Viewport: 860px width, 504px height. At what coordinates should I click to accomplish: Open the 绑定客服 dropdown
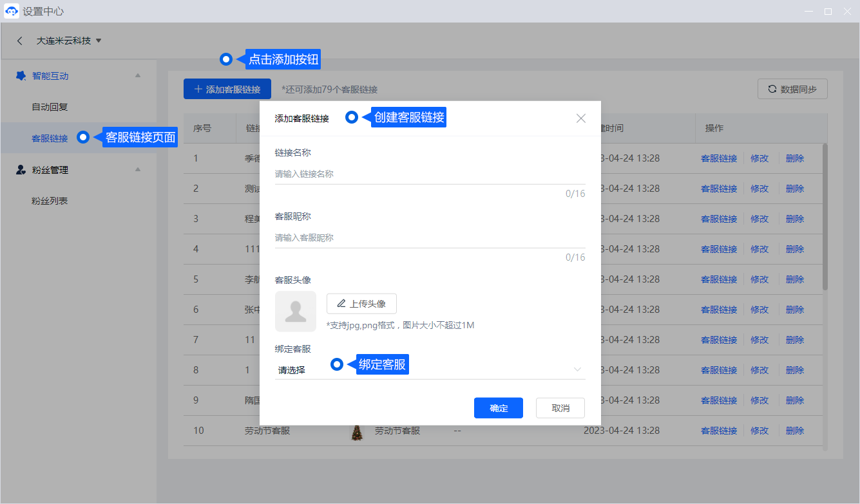[x=430, y=370]
